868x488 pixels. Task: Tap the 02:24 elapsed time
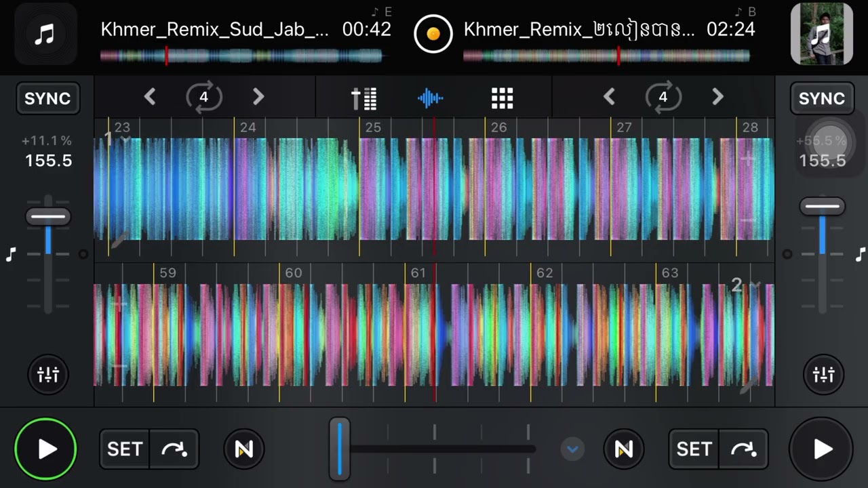[730, 29]
